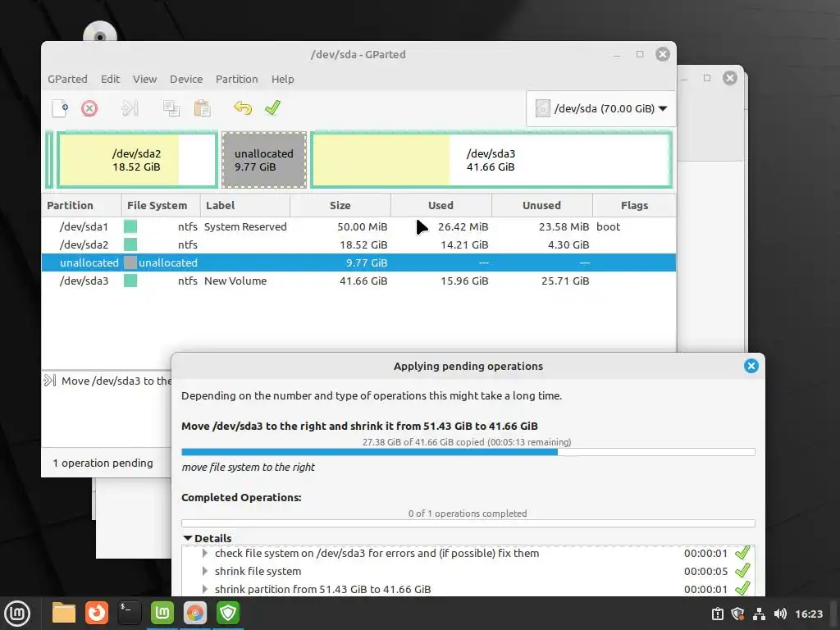This screenshot has width=840, height=630.
Task: Open the /dev/sda device selector dropdown
Action: tap(600, 109)
